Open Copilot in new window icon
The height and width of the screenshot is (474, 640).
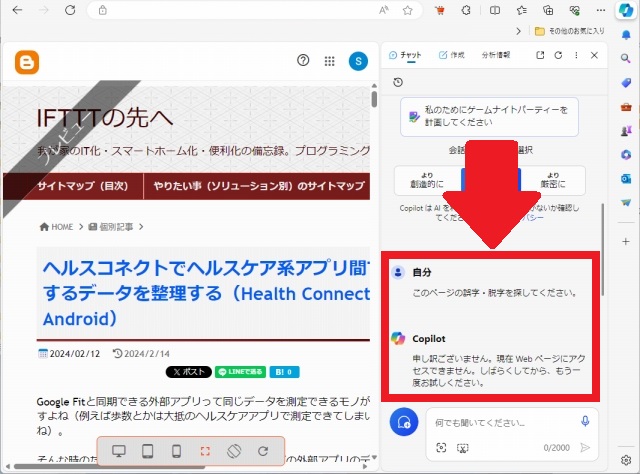540,55
